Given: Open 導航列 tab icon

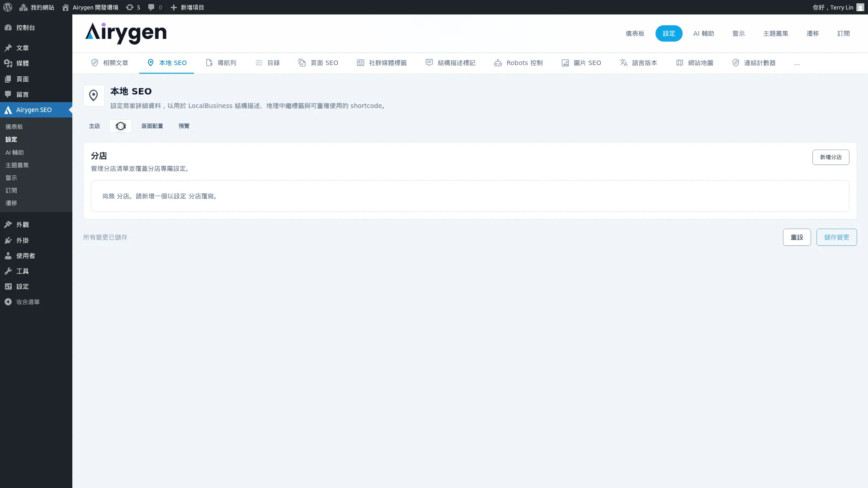Looking at the screenshot, I should coord(209,63).
